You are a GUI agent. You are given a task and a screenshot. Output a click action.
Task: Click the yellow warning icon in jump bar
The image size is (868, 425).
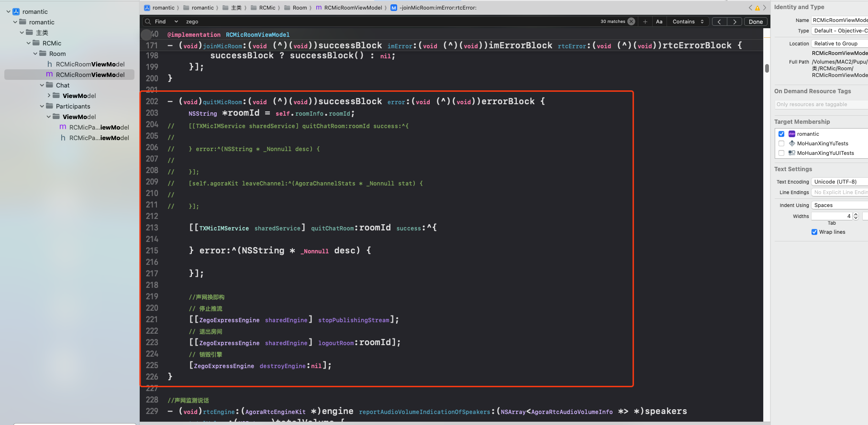(757, 8)
